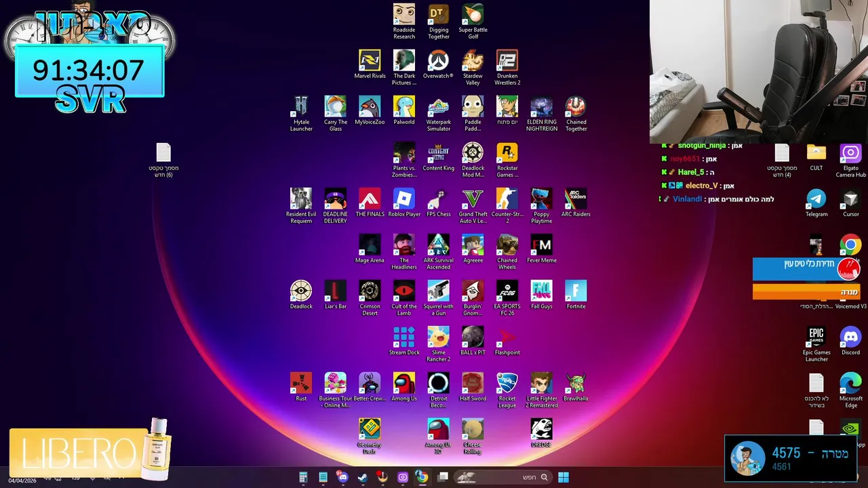The height and width of the screenshot is (488, 868).
Task: Select Resident Evil Requiem icon
Action: [301, 206]
